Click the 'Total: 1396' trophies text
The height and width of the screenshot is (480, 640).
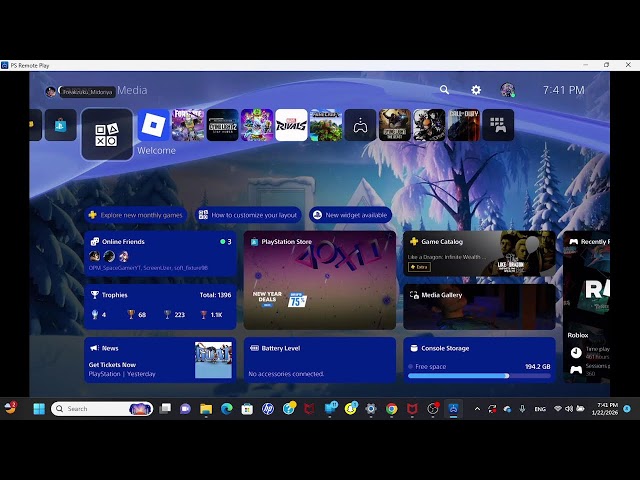[x=216, y=295]
